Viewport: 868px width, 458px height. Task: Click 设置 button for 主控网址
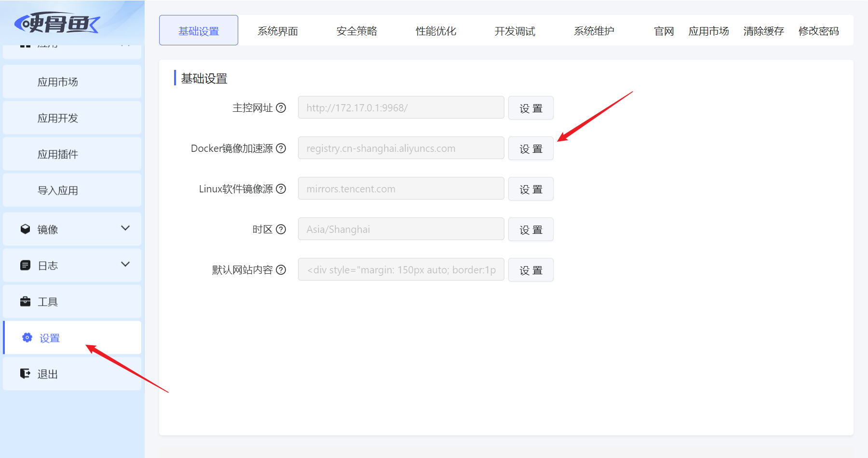click(x=531, y=108)
